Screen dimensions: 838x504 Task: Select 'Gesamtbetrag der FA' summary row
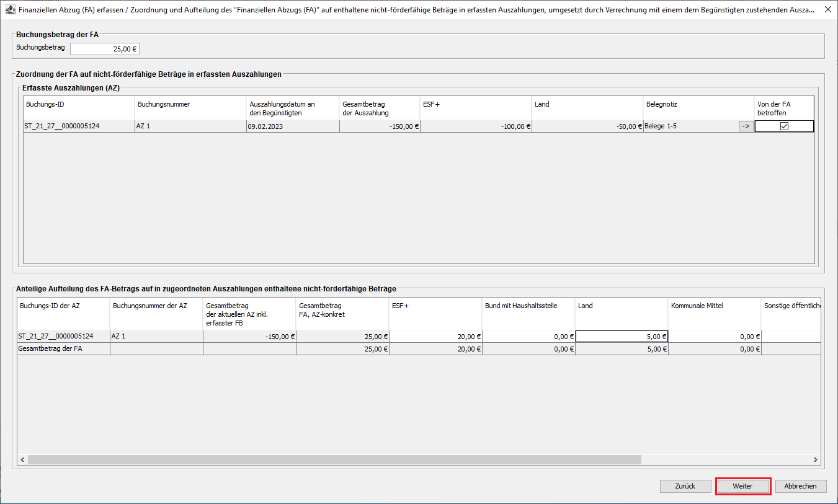pos(63,349)
